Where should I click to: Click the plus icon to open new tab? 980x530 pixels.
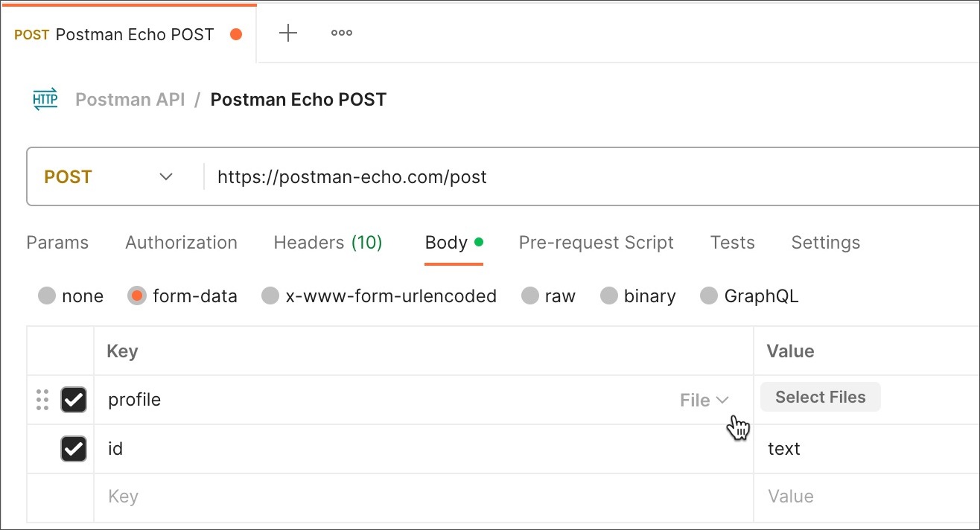(287, 33)
